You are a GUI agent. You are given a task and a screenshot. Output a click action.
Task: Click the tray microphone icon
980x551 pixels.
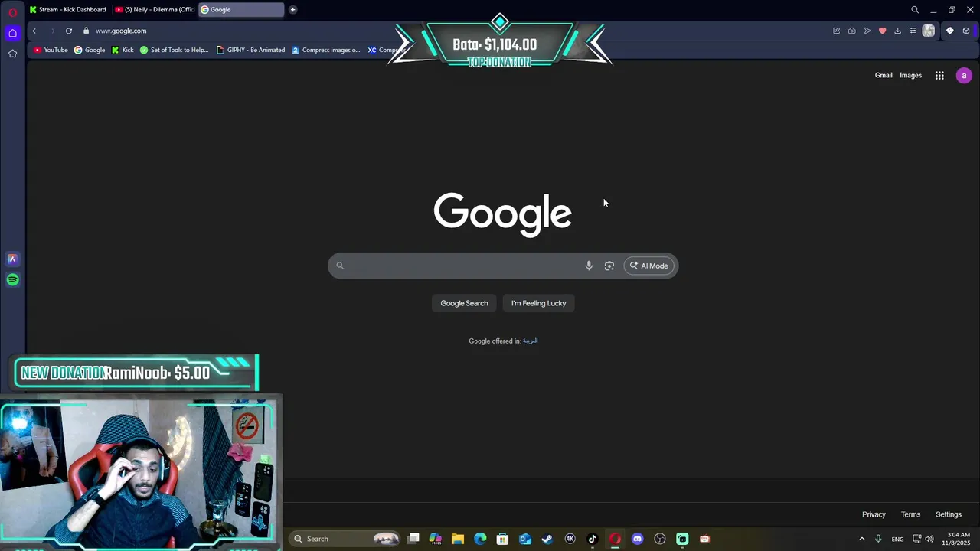pyautogui.click(x=878, y=539)
